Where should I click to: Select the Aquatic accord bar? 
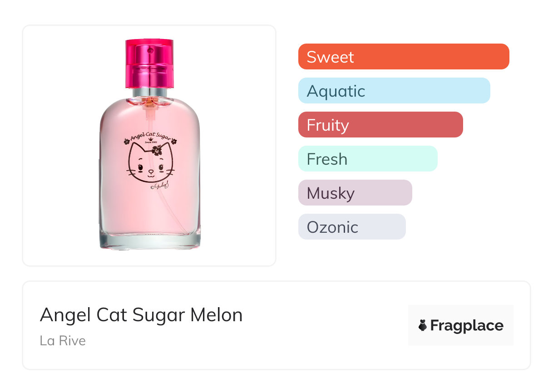(x=394, y=91)
